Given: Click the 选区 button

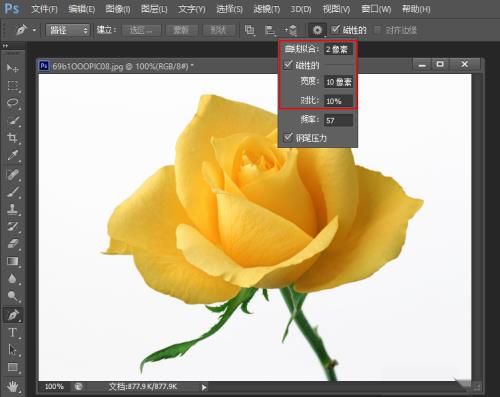Looking at the screenshot, I should tap(141, 30).
